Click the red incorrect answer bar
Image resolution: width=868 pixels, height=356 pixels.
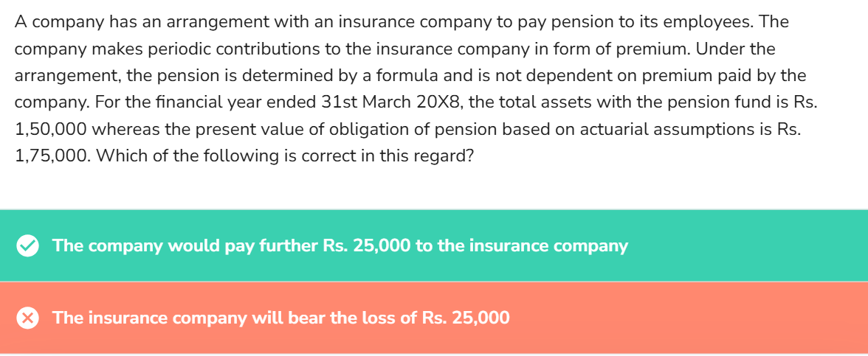(x=434, y=318)
